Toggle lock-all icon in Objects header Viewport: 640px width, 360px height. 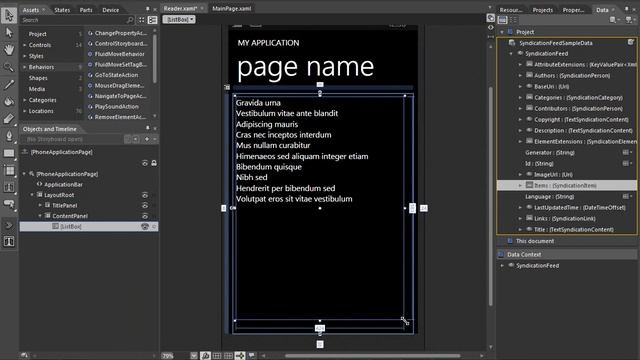pyautogui.click(x=154, y=163)
